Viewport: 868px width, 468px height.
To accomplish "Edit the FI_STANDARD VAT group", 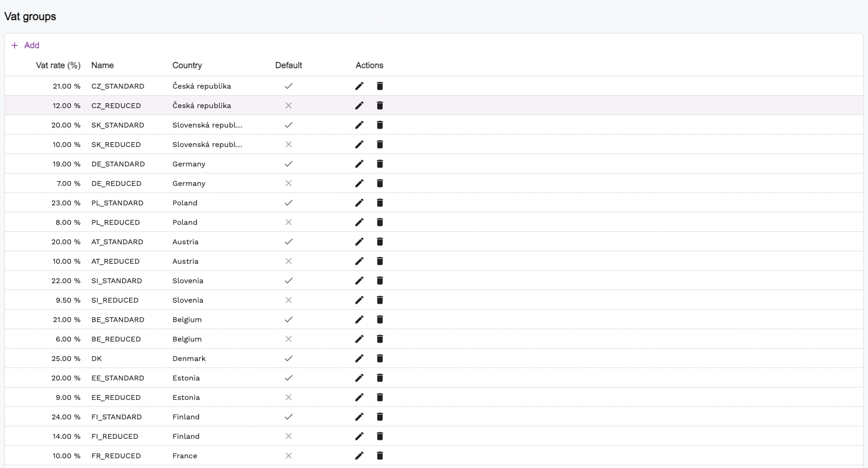I will [x=359, y=417].
